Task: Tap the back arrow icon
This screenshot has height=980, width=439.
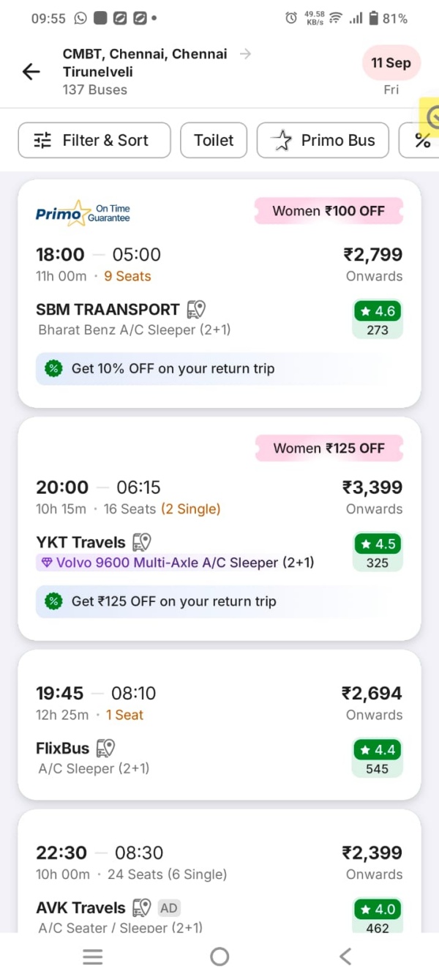Action: [x=31, y=71]
